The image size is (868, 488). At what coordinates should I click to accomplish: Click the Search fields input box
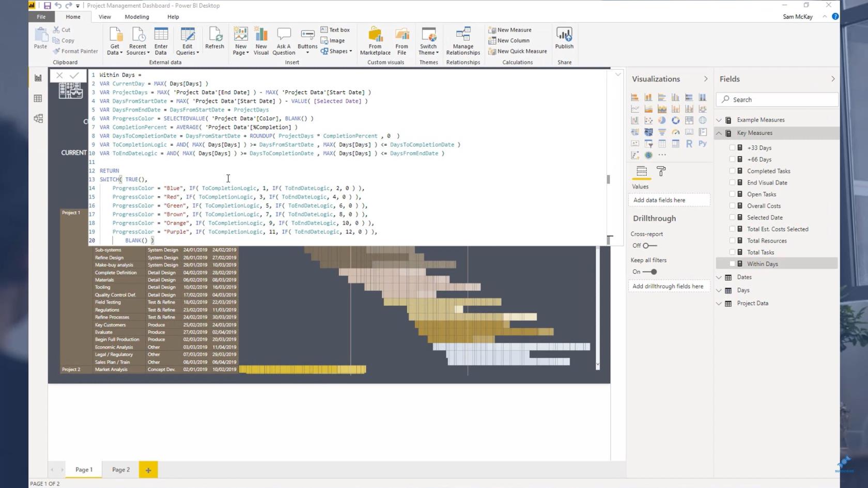[x=777, y=100]
